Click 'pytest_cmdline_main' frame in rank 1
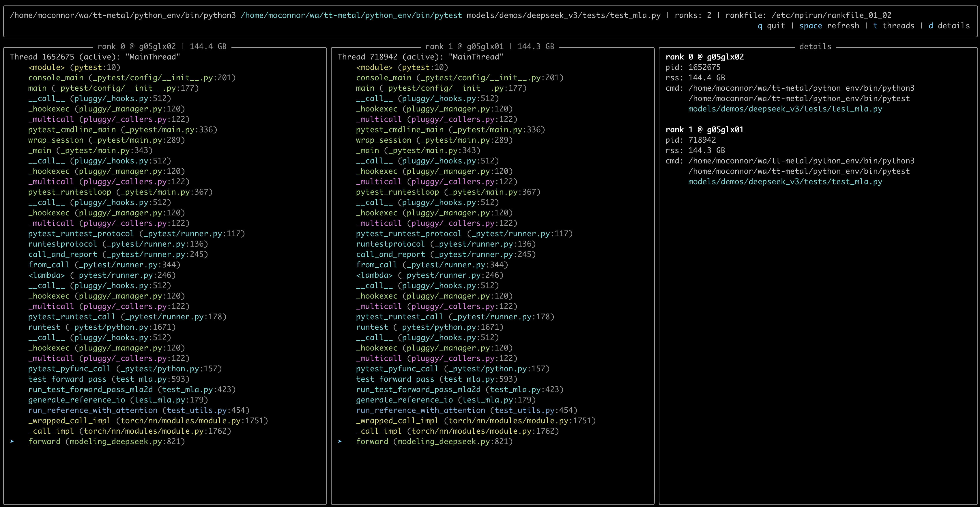Screen dimensions: 980x507 point(450,130)
